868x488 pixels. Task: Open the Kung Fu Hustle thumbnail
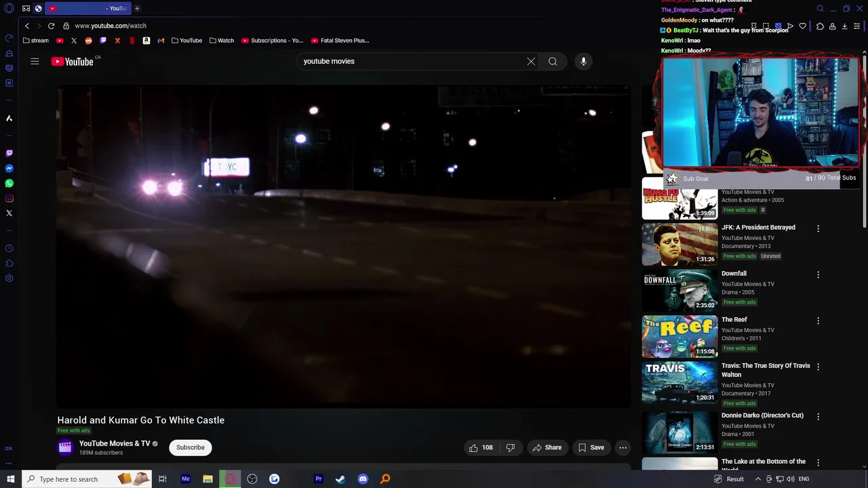point(679,200)
